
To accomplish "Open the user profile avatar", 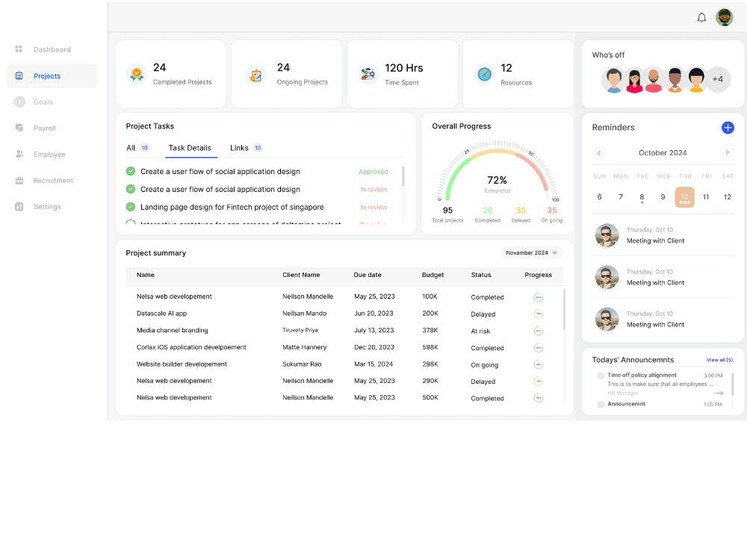I will click(724, 18).
